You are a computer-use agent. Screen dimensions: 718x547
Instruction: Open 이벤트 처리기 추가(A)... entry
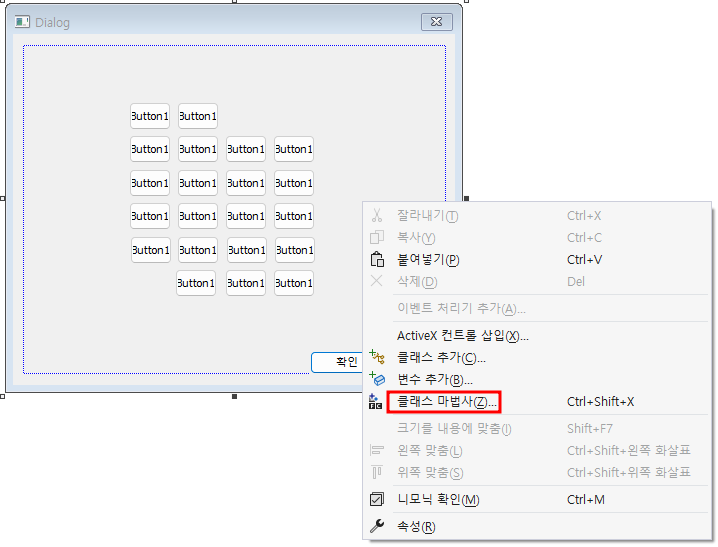point(461,308)
